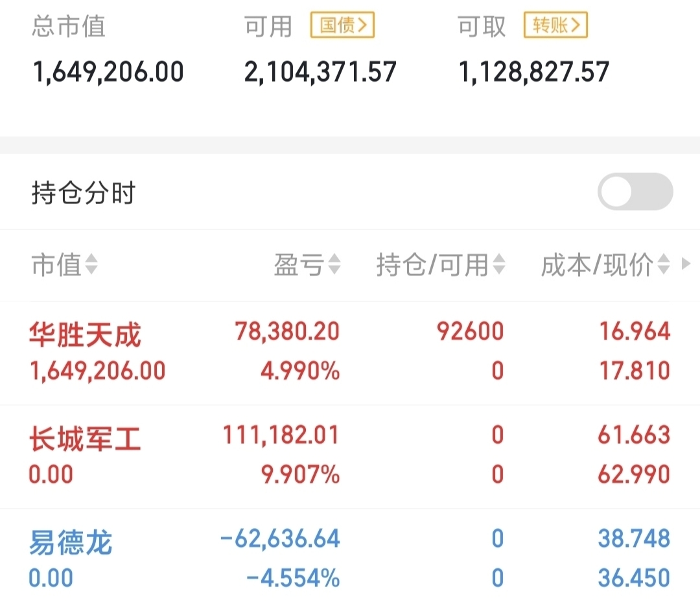This screenshot has width=700, height=602.
Task: Click 易德龙 loss -62,636.64
Action: coord(281,538)
